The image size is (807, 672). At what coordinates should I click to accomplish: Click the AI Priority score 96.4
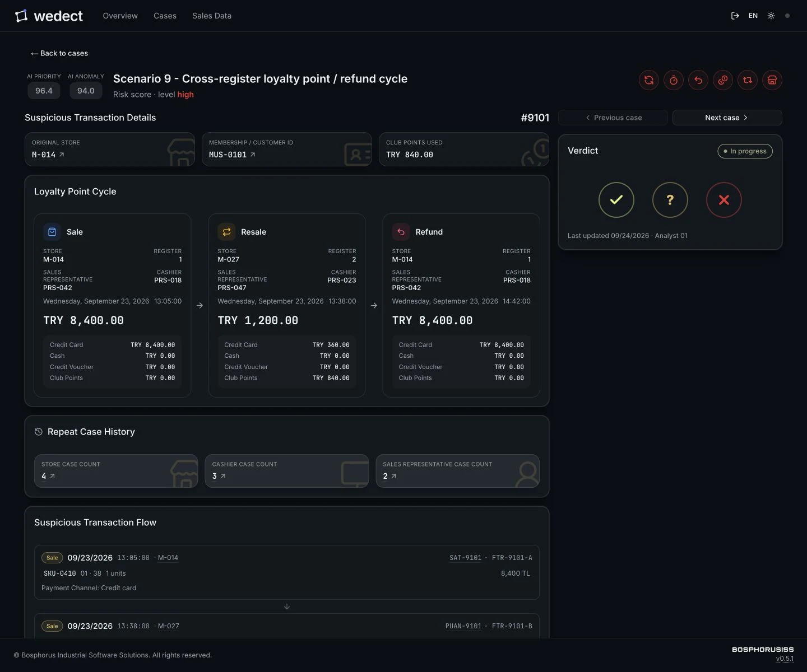[44, 91]
